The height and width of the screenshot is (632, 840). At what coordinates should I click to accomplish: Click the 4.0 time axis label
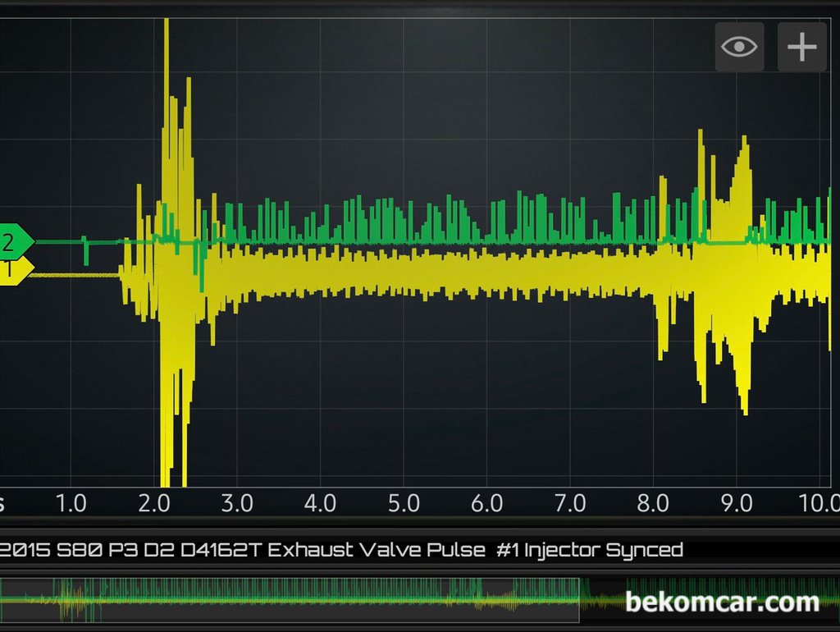tap(320, 502)
